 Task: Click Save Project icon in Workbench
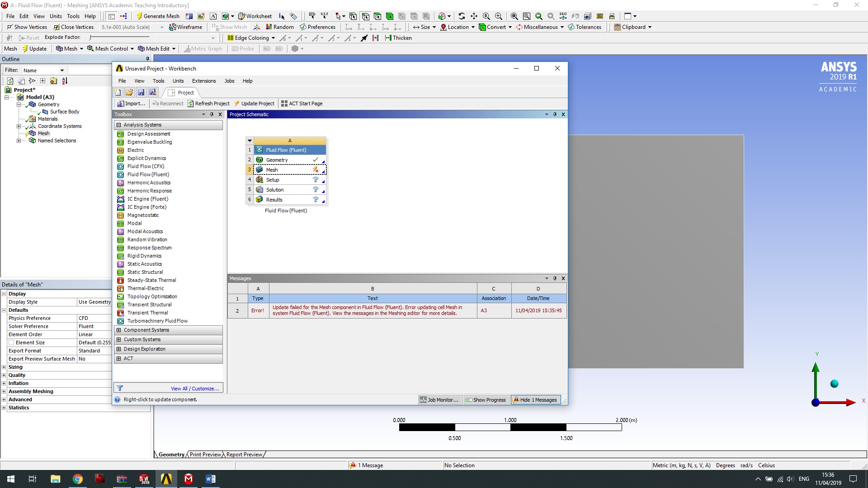[x=141, y=92]
